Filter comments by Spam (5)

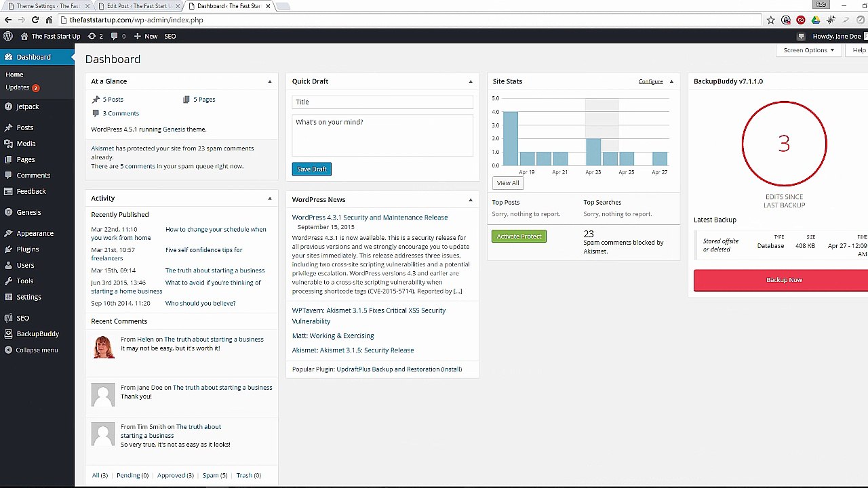tap(214, 476)
